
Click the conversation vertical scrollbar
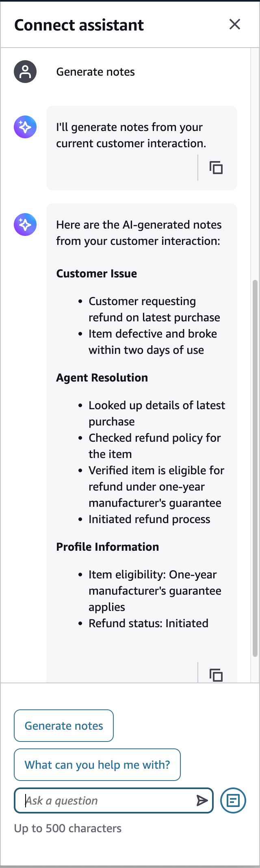[255, 468]
